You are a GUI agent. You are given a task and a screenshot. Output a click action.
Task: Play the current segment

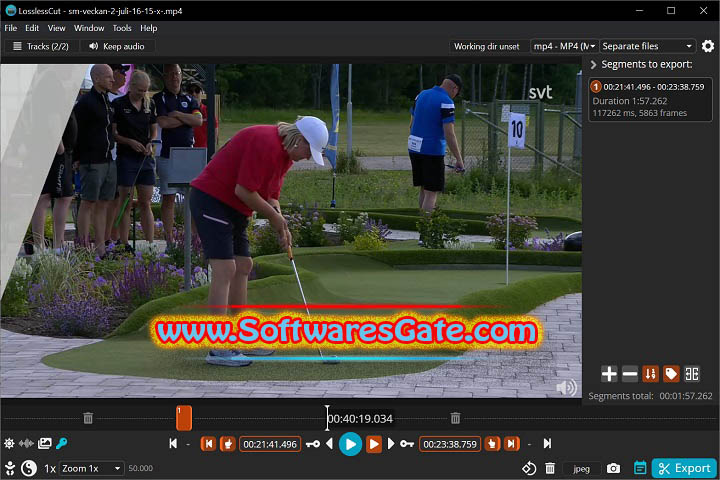click(x=374, y=444)
